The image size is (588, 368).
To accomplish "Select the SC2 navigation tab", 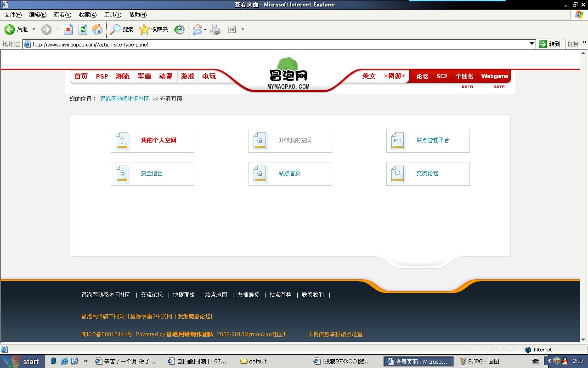I will (442, 76).
